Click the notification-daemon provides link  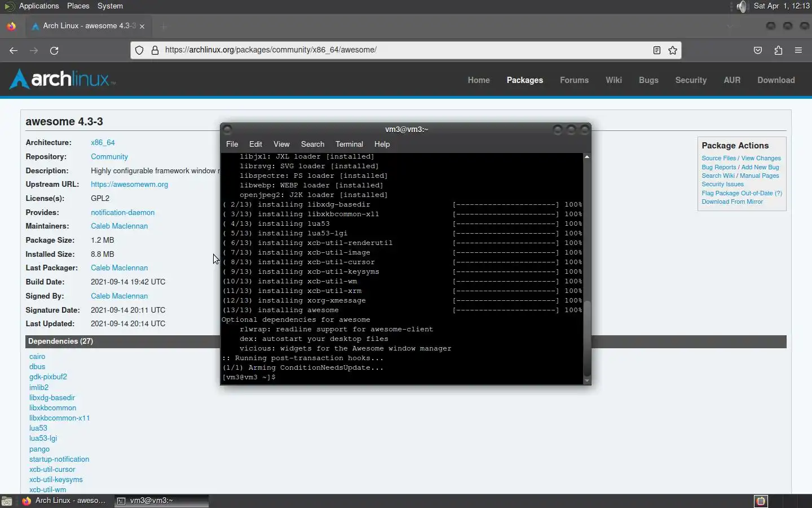click(x=122, y=213)
